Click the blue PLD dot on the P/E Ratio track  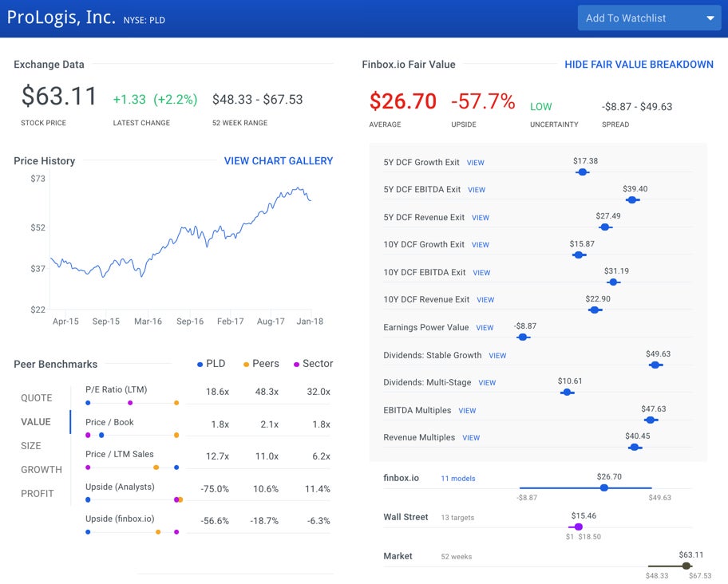click(88, 403)
